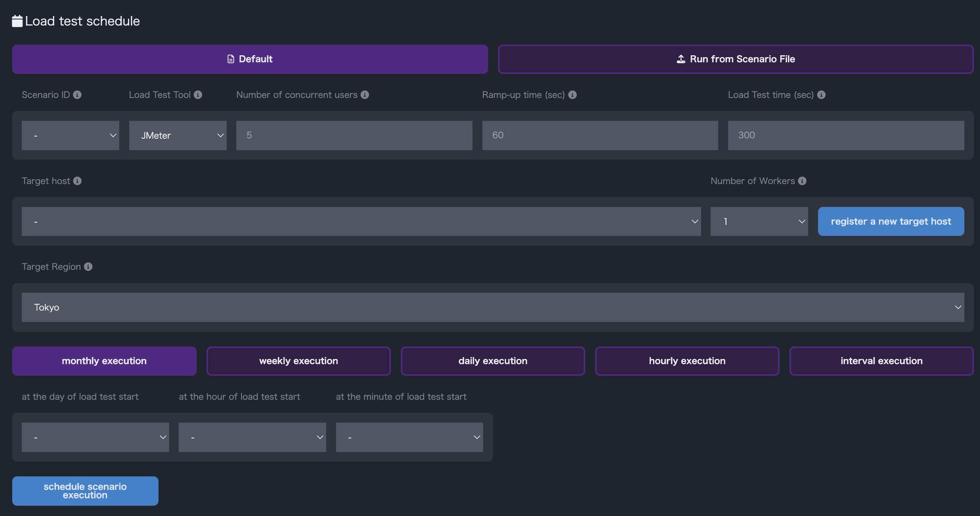Open the Tokyo target region dropdown

493,308
